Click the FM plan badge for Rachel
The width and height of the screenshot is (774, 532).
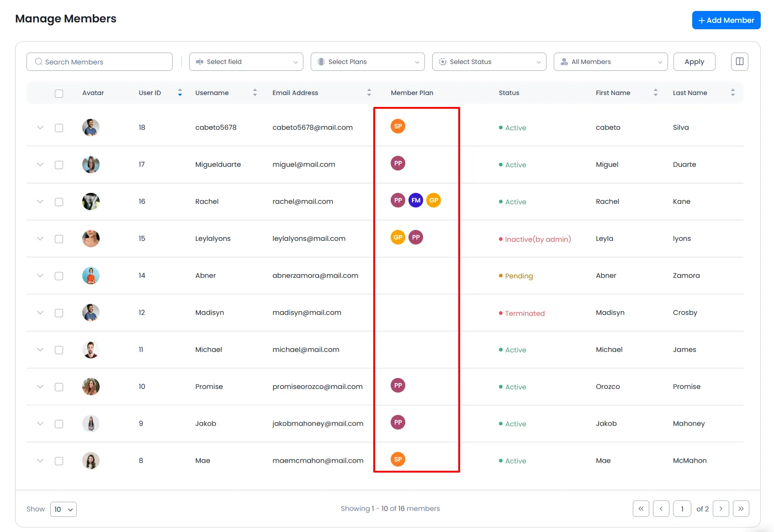(x=415, y=200)
